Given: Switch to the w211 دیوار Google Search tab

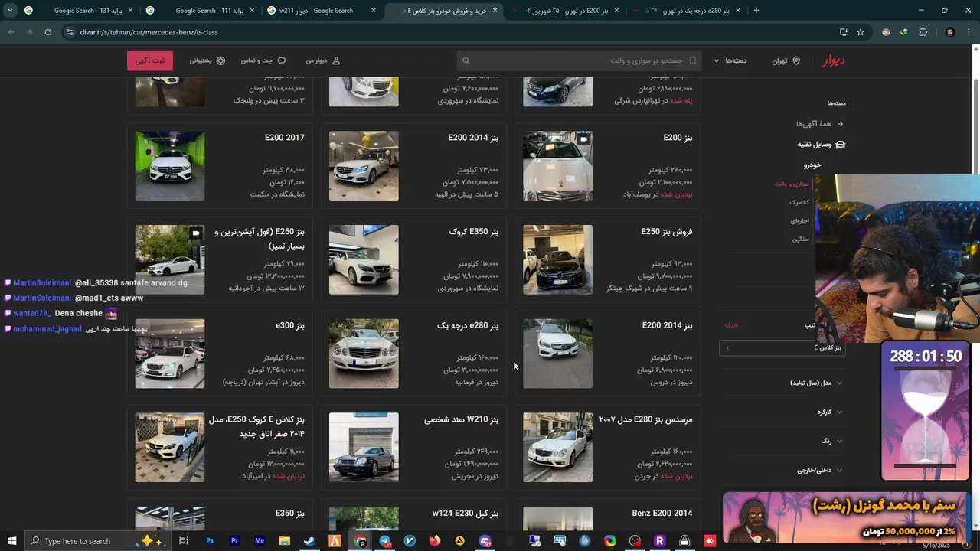Looking at the screenshot, I should [322, 11].
